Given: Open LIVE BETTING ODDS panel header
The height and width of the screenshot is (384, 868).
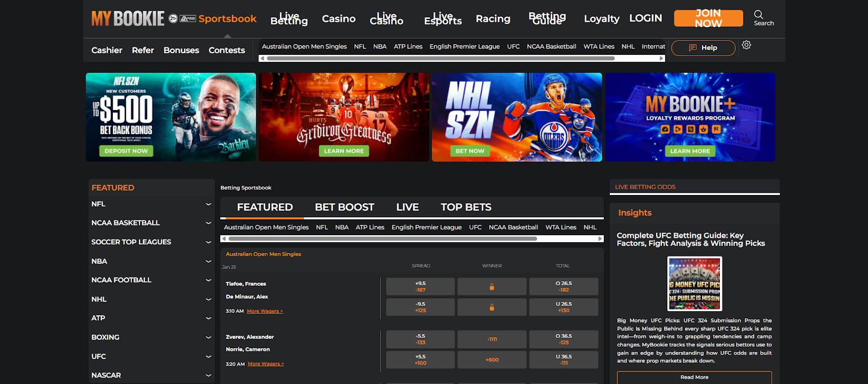Looking at the screenshot, I should [x=646, y=187].
